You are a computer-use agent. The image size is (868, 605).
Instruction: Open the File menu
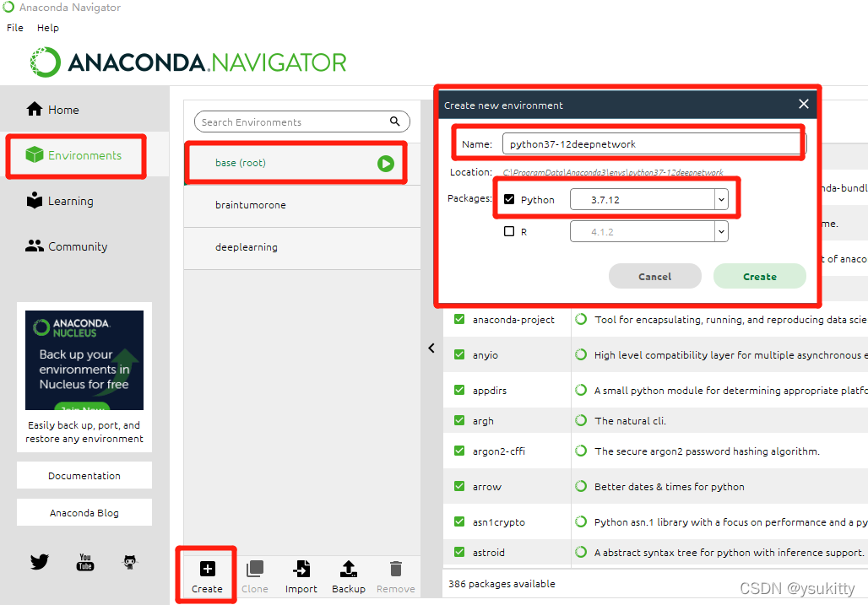(x=15, y=28)
